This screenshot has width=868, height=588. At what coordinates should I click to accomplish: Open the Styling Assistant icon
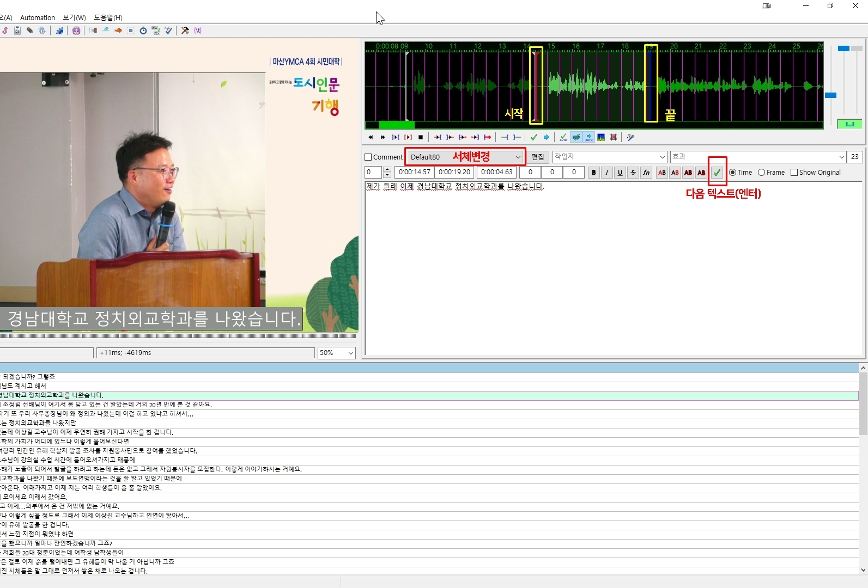point(106,30)
